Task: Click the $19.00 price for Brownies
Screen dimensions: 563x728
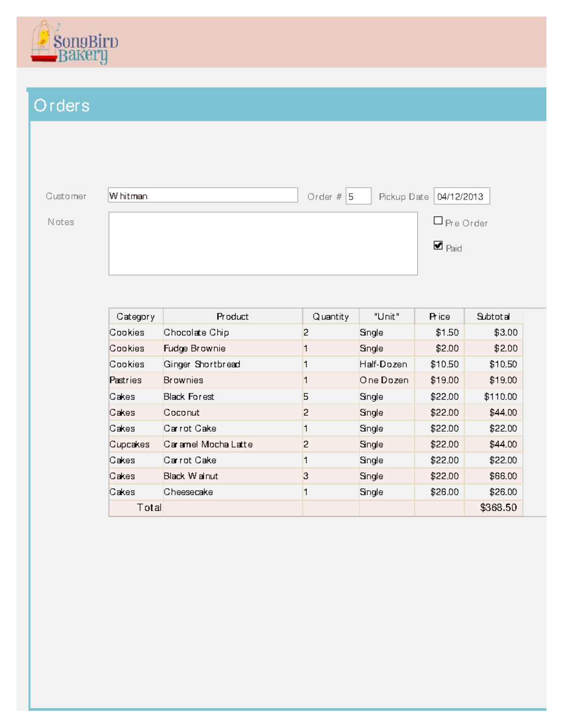Action: (439, 380)
